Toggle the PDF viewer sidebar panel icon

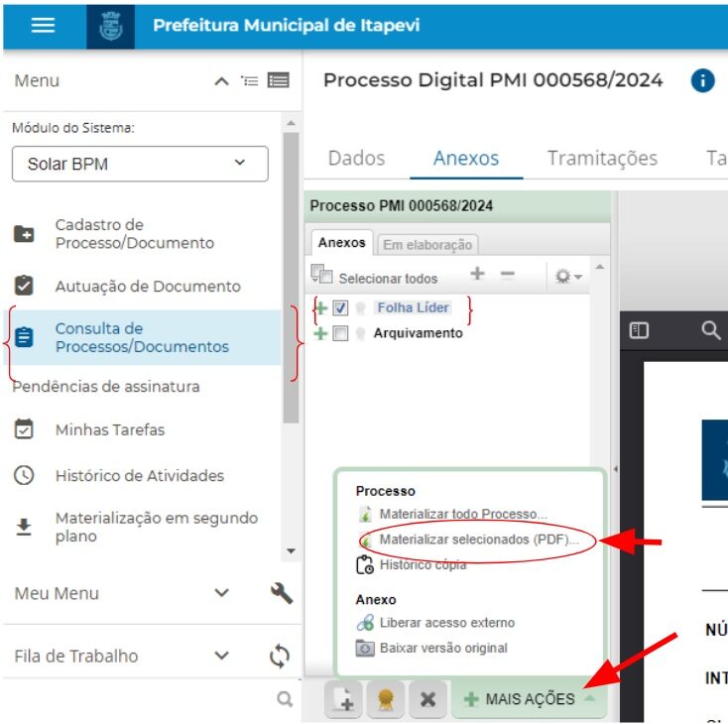[640, 331]
